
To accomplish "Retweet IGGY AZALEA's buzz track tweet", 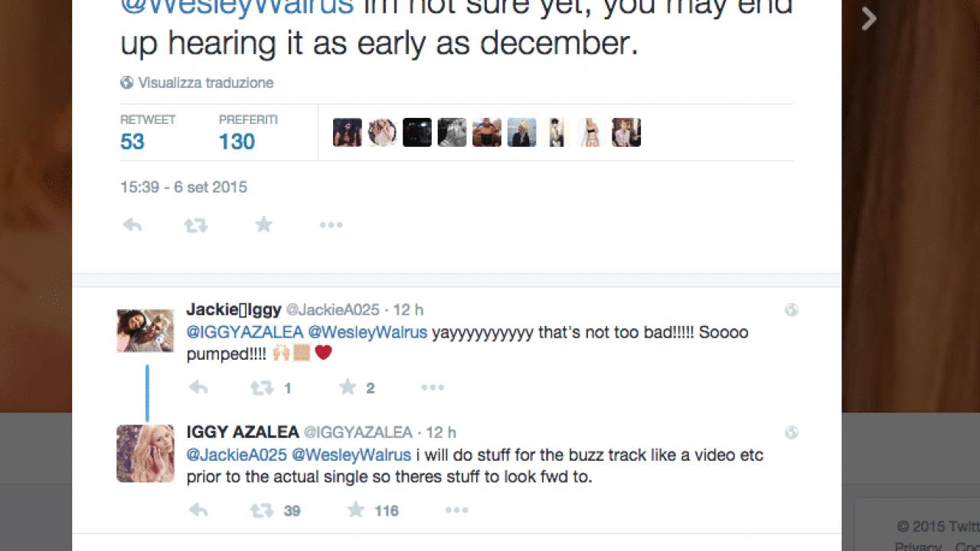I will click(263, 510).
